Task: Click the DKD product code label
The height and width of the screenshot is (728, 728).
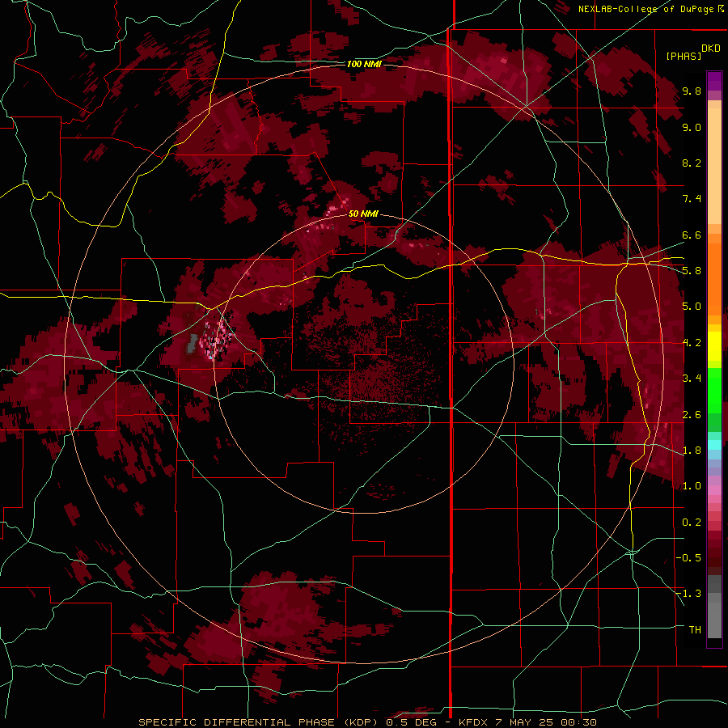Action: tap(711, 49)
